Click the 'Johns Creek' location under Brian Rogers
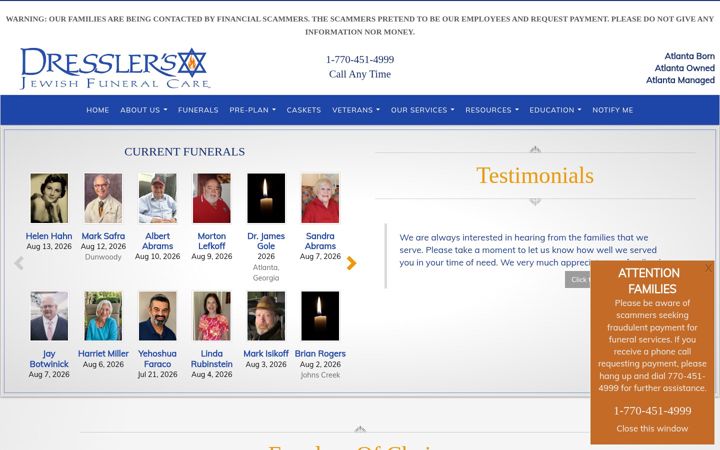 point(320,375)
